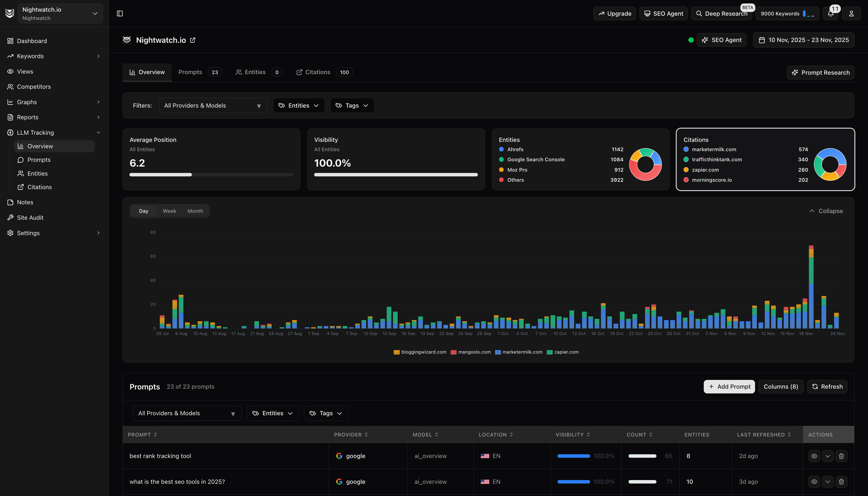Open the top Tags filter dropdown
868x496 pixels.
click(x=352, y=106)
